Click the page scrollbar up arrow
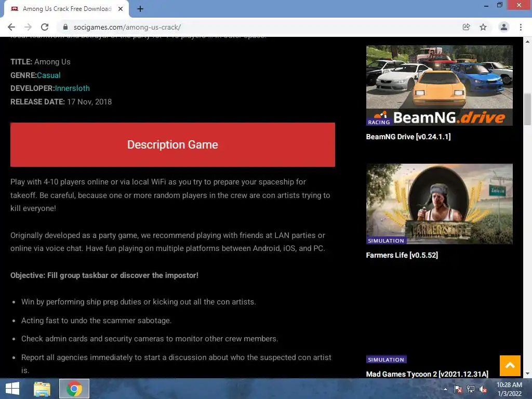Image resolution: width=532 pixels, height=399 pixels. click(527, 42)
